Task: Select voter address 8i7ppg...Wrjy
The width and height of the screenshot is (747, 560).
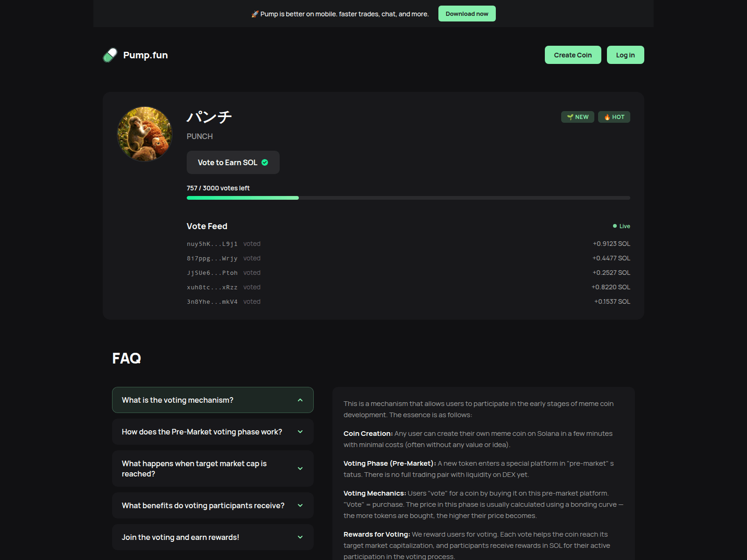Action: 212,258
